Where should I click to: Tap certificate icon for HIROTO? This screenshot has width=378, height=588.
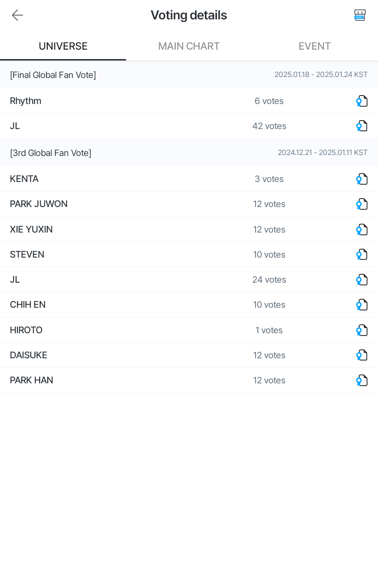361,330
